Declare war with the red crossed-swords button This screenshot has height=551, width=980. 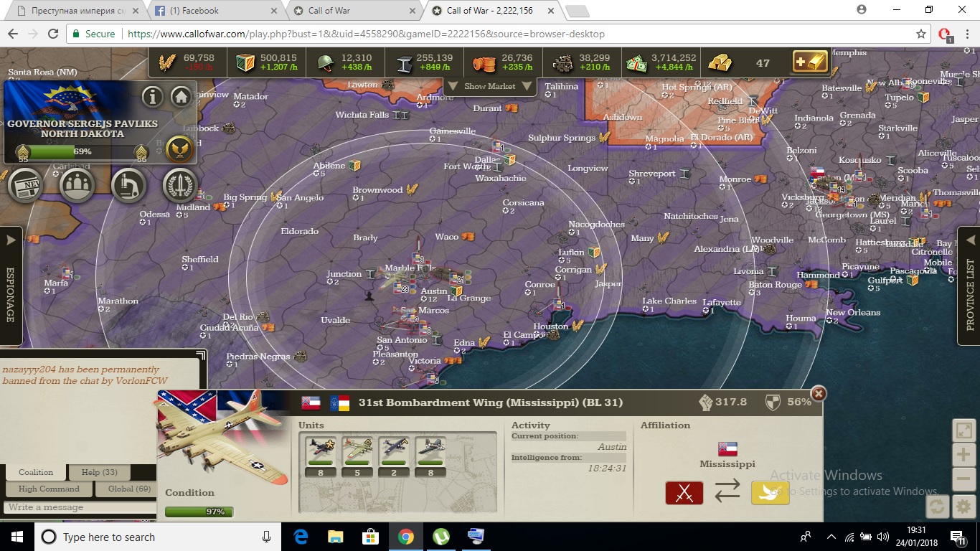pyautogui.click(x=684, y=493)
